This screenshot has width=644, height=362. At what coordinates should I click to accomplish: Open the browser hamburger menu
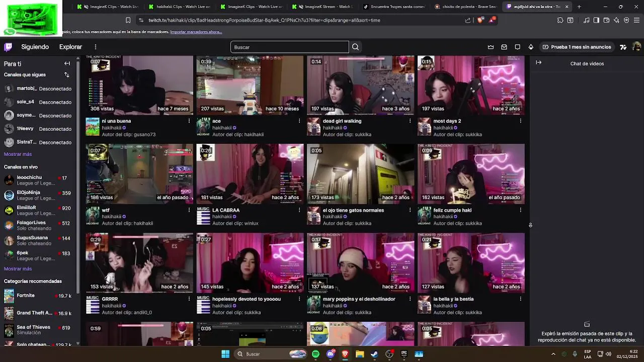(x=636, y=20)
